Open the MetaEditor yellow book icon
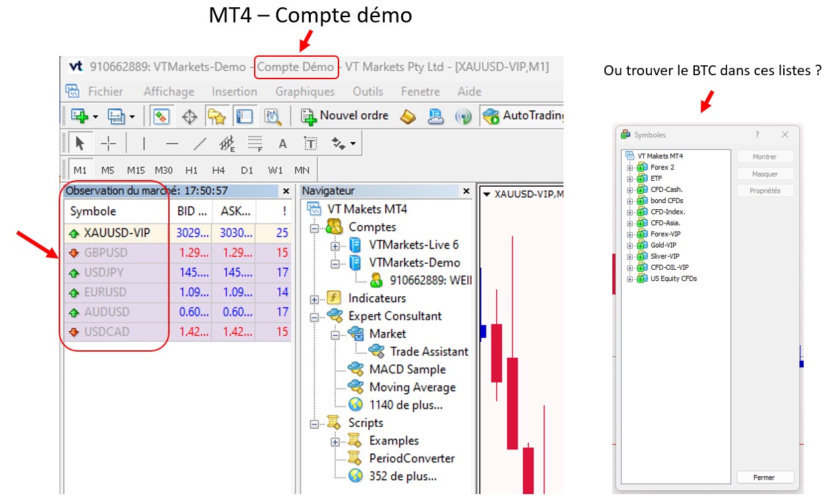Image resolution: width=836 pixels, height=504 pixels. coord(408,117)
